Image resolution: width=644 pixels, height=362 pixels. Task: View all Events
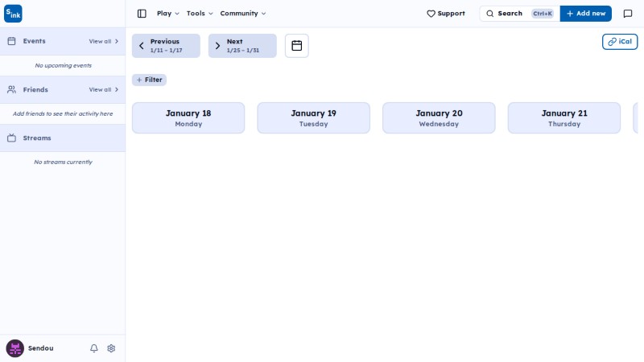click(x=104, y=41)
